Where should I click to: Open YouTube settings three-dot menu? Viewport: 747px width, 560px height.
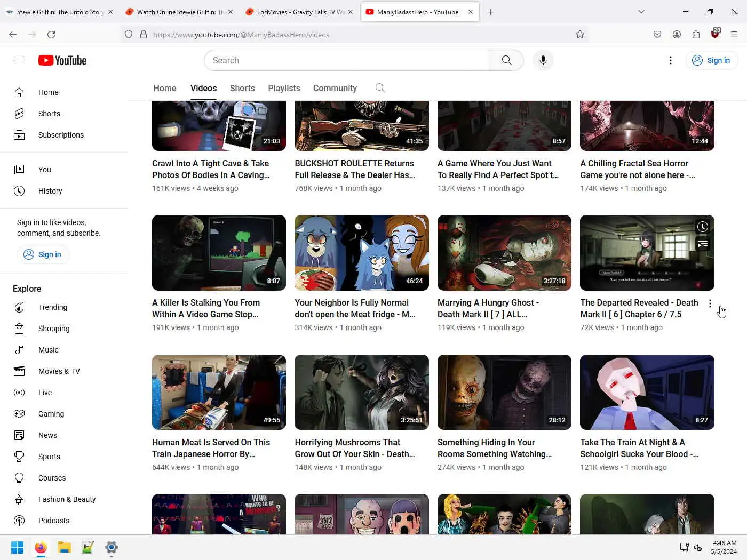pyautogui.click(x=671, y=60)
